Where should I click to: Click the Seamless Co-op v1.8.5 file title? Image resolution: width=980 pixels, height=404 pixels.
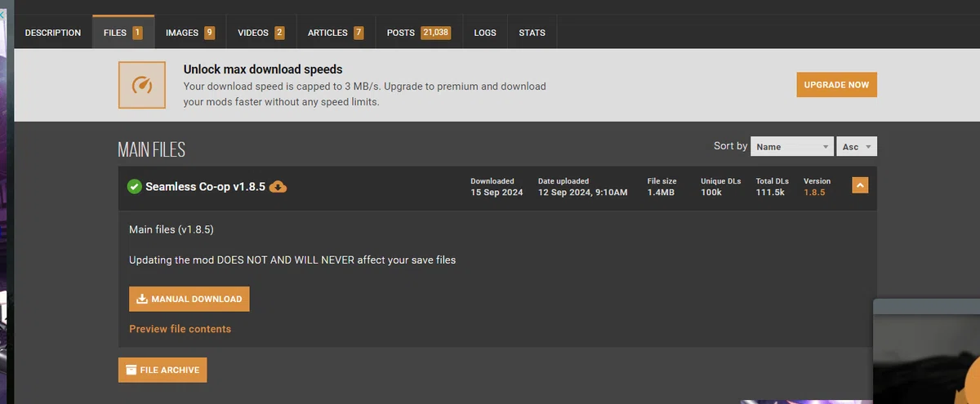coord(205,187)
